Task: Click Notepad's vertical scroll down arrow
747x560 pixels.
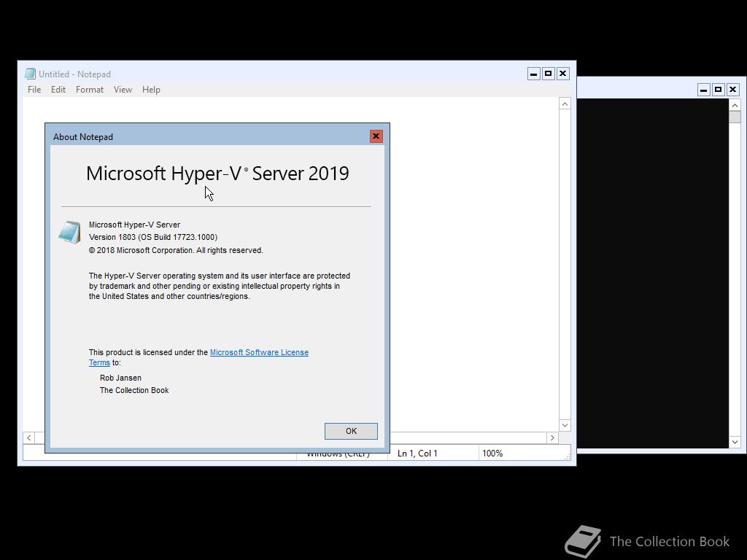Action: coord(565,425)
